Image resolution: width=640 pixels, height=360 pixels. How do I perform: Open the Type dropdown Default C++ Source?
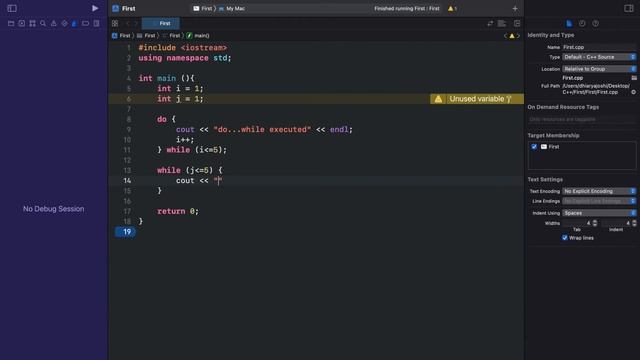coord(599,57)
